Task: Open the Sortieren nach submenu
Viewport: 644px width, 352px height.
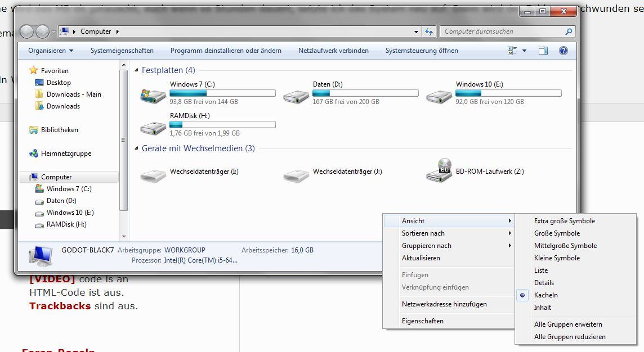Action: tap(449, 233)
